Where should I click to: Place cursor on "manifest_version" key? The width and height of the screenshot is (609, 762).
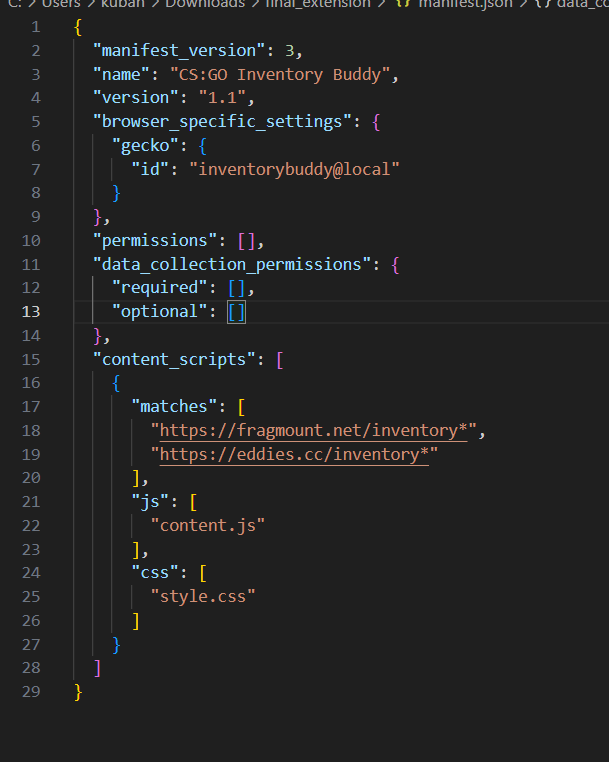tap(179, 51)
